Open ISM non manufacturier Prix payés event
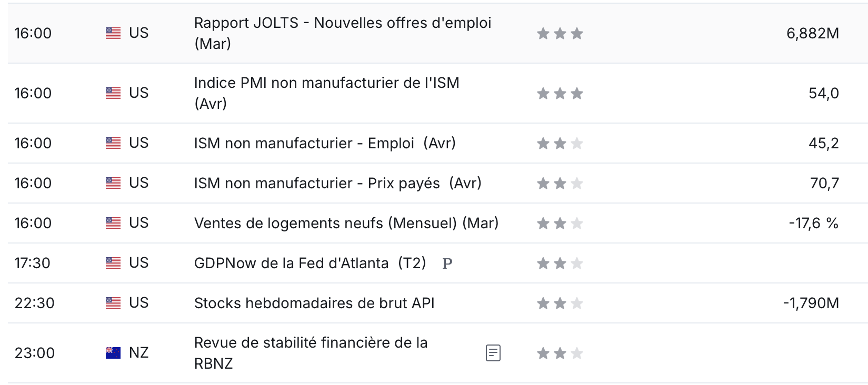 (x=338, y=183)
